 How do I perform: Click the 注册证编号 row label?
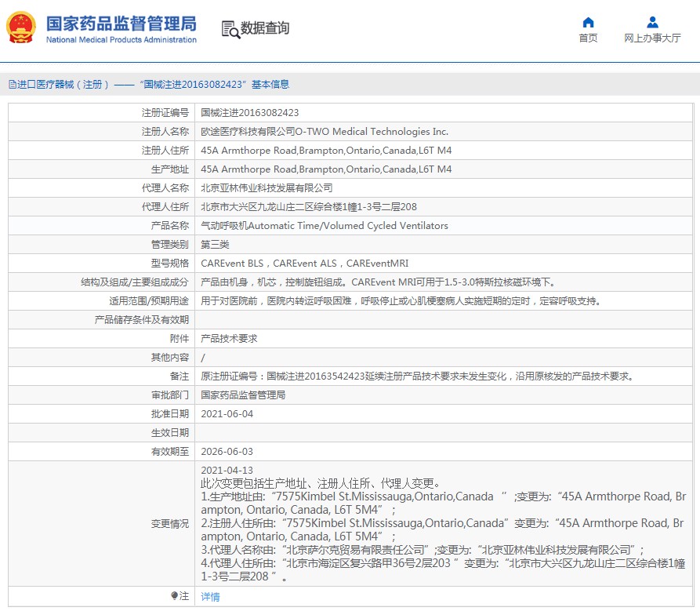point(165,113)
